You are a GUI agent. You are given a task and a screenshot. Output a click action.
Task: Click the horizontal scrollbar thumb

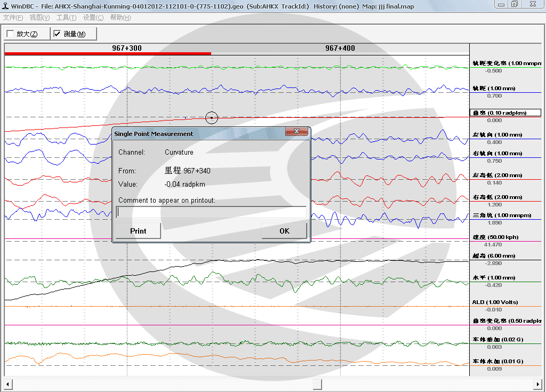pyautogui.click(x=317, y=385)
